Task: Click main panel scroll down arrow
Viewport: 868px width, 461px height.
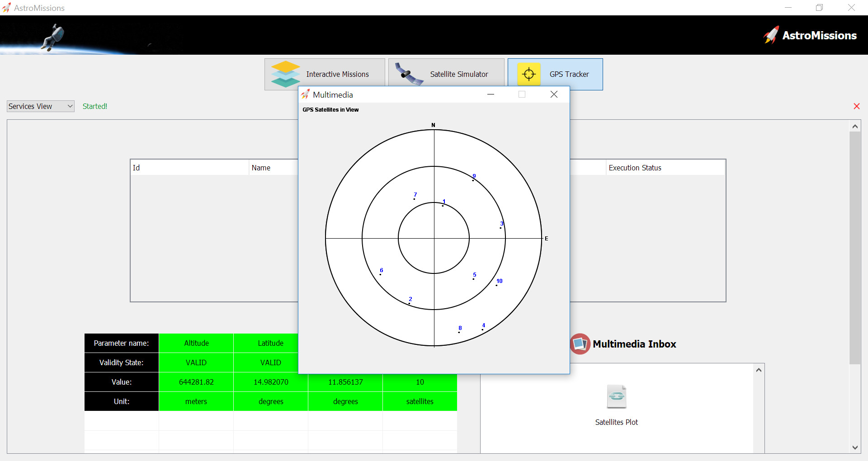Action: (x=855, y=447)
